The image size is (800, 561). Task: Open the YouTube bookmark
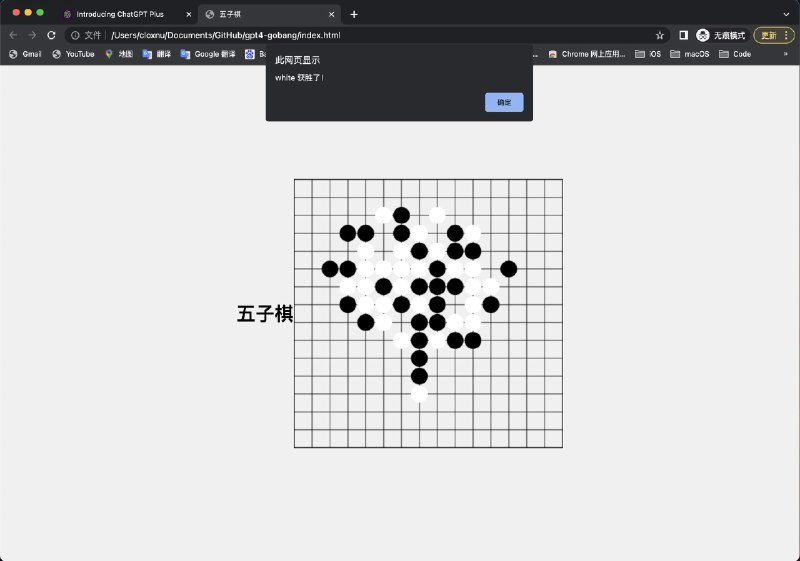(73, 54)
